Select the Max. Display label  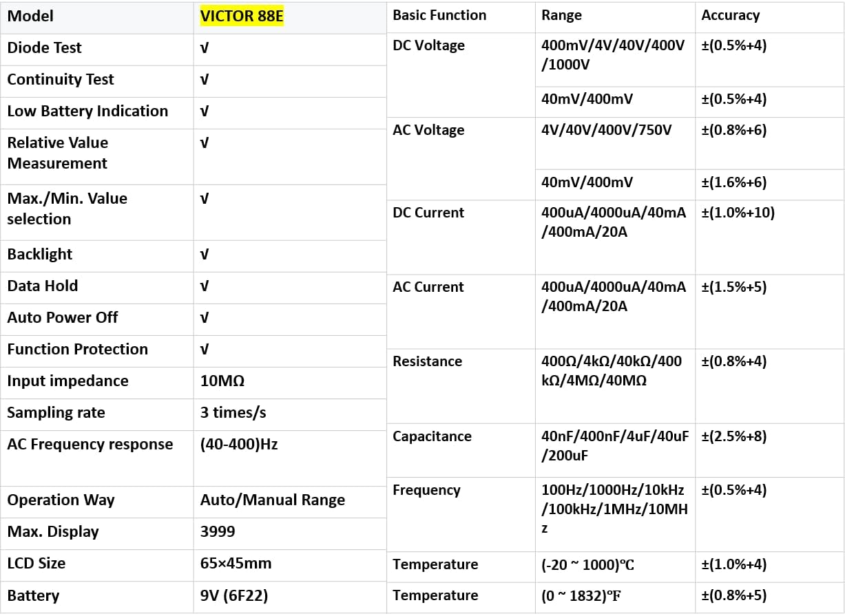pyautogui.click(x=53, y=532)
